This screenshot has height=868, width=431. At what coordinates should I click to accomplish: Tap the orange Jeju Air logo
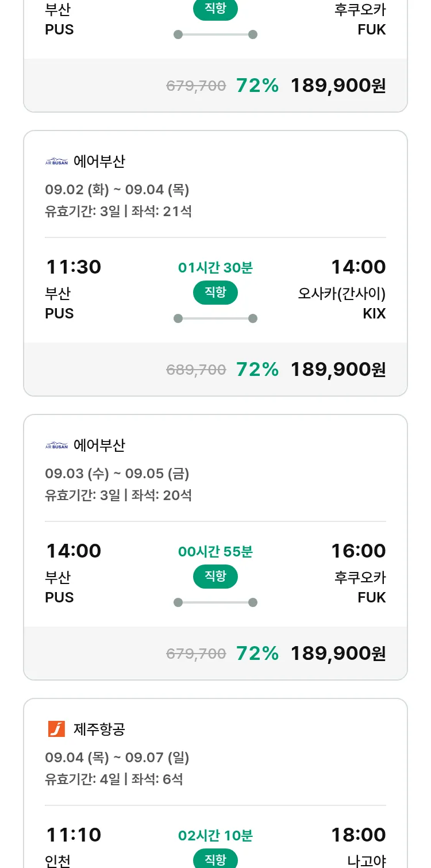pos(56,729)
